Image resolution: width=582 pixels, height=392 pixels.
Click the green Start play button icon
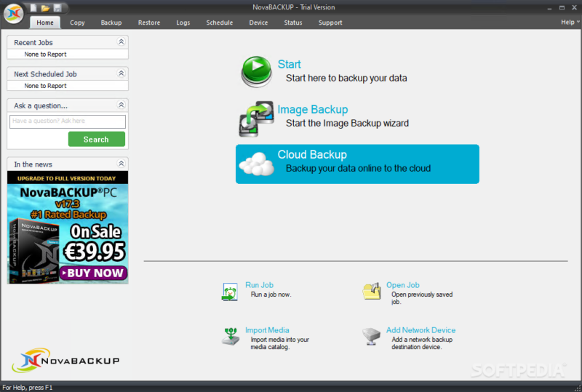(x=257, y=71)
